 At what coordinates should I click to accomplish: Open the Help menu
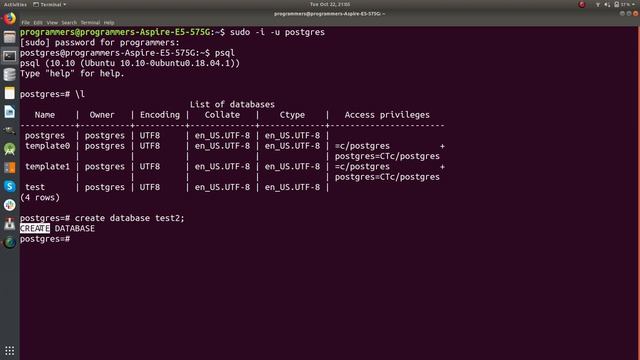109,23
